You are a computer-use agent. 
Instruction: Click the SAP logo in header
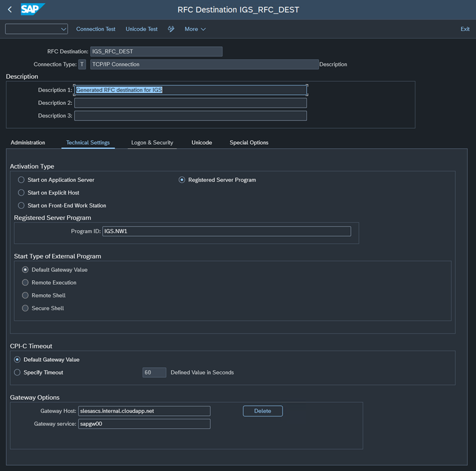click(33, 9)
